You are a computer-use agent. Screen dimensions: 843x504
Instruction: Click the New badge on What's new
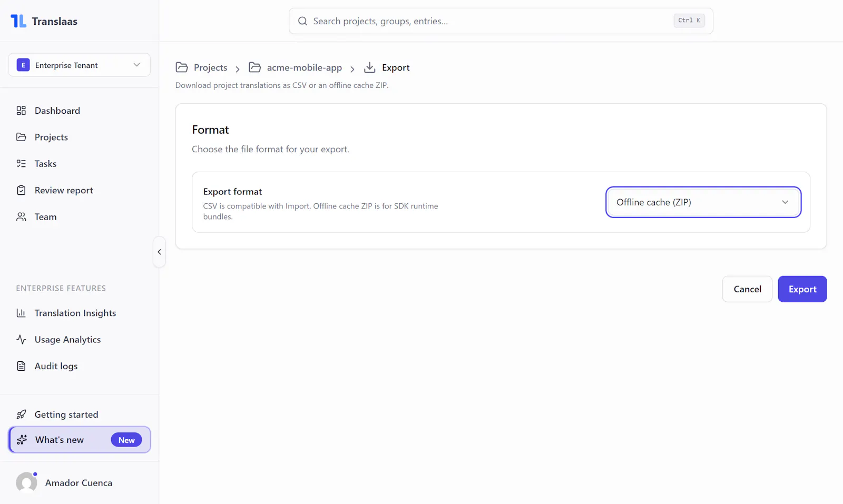(126, 440)
